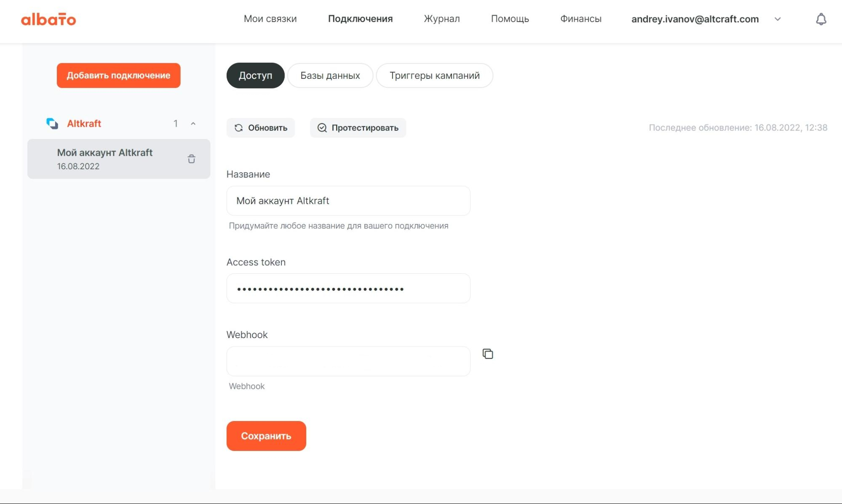This screenshot has width=842, height=504.
Task: Go to Журнал section
Action: coord(441,19)
